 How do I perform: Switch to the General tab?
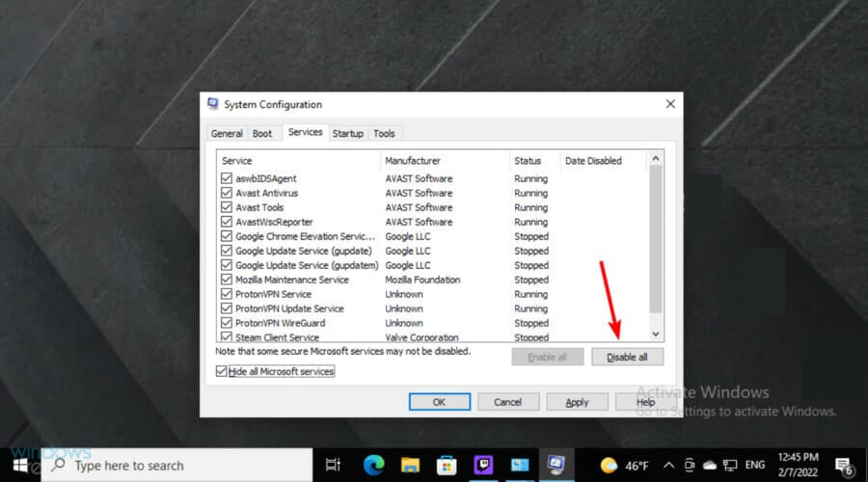click(x=227, y=133)
